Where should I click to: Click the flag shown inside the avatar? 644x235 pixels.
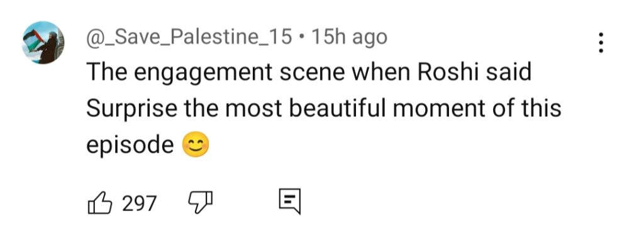tap(34, 40)
